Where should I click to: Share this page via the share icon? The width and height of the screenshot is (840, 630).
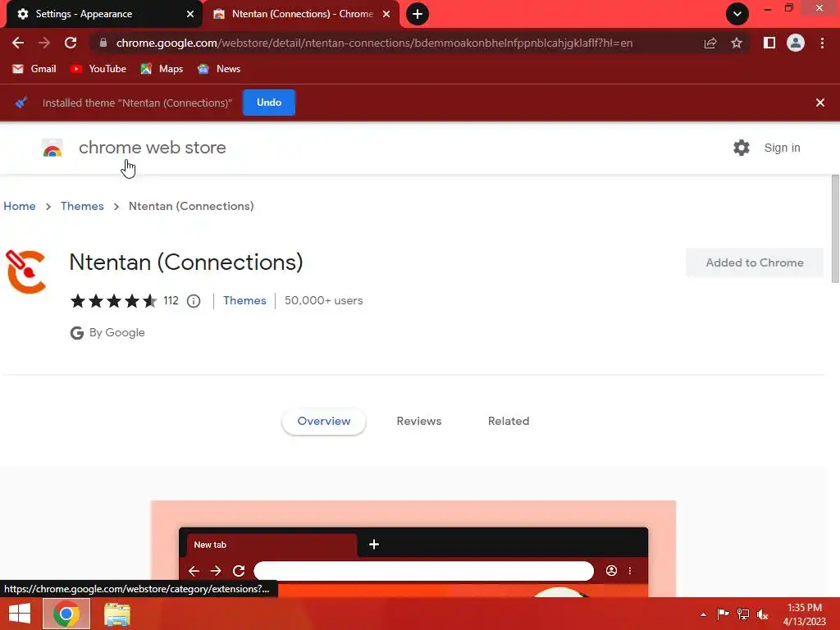click(710, 43)
